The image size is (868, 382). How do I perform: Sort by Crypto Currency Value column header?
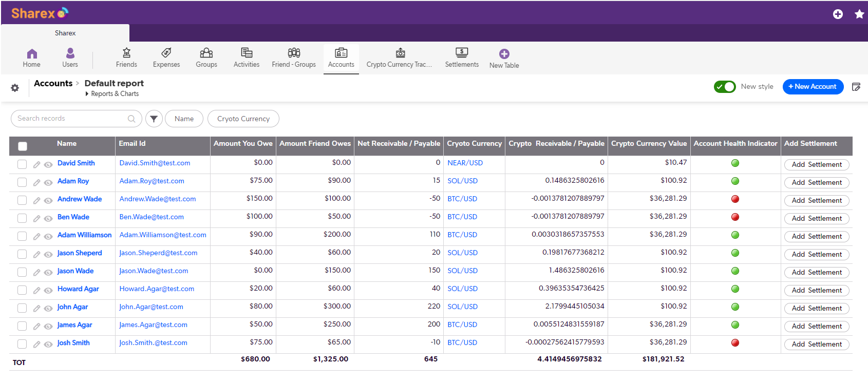tap(649, 144)
